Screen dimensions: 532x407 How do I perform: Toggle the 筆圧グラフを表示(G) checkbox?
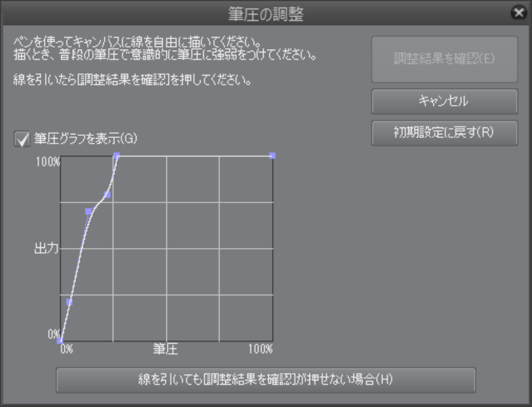pyautogui.click(x=22, y=139)
